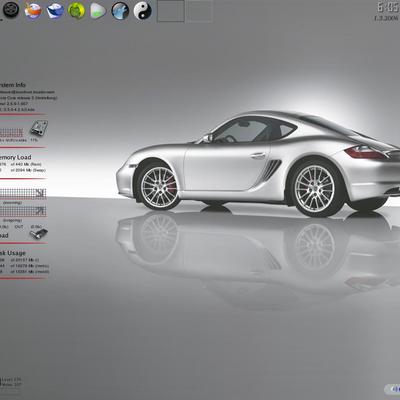Switch to the first desktop pager square
The width and height of the screenshot is (400, 400).
coord(171,11)
